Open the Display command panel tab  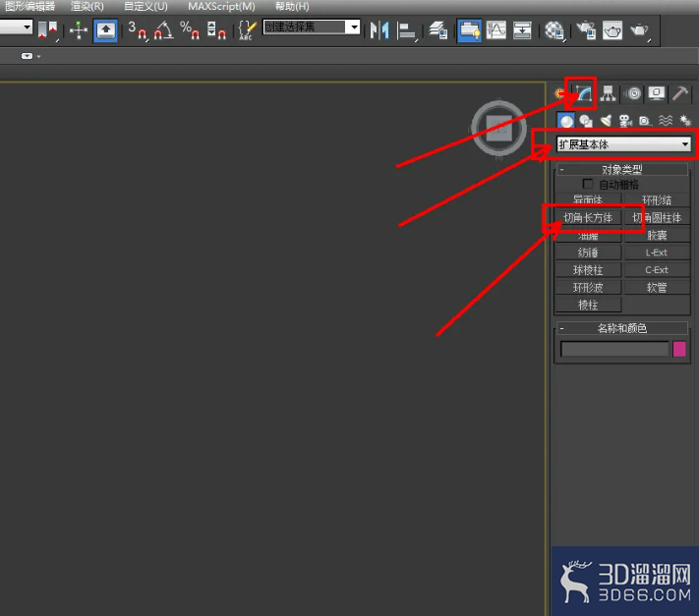pos(657,93)
